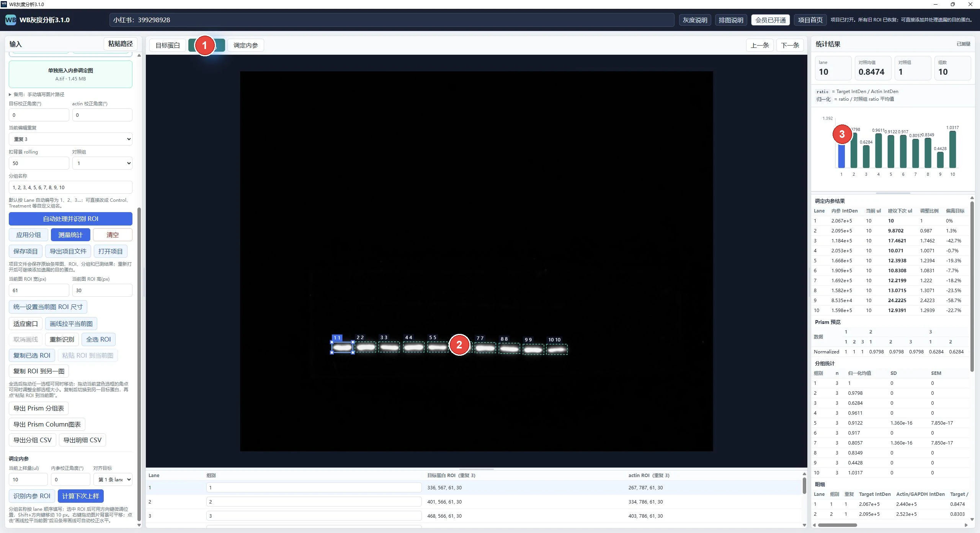Clear ROIs with 清空 button

click(113, 235)
